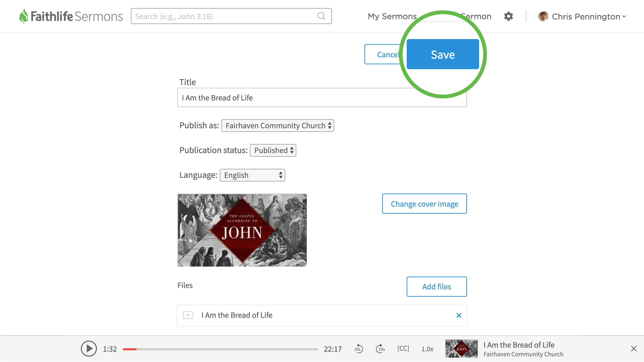644x362 pixels.
Task: Click the John cover image thumbnail
Action: click(x=242, y=230)
